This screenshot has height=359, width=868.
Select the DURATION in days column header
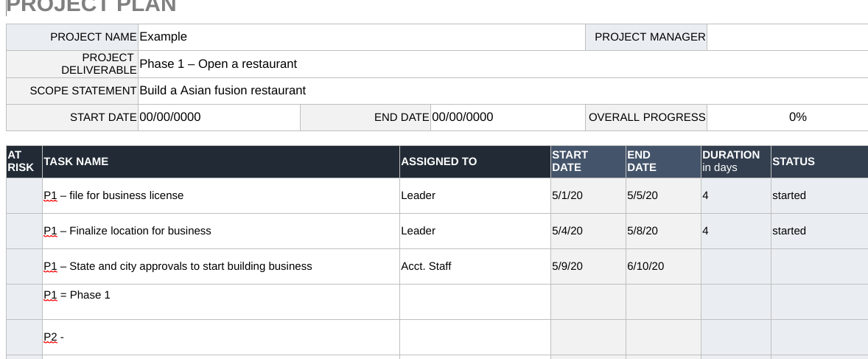[x=735, y=161]
